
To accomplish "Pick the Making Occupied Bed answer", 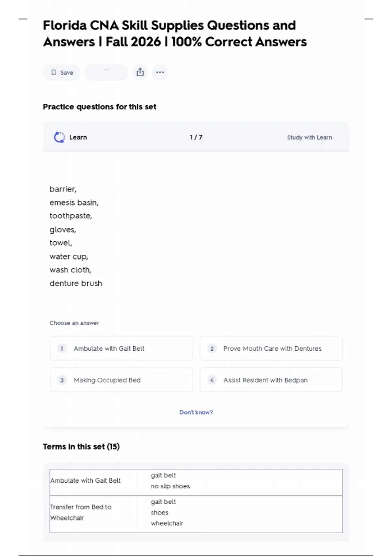I will [x=121, y=380].
